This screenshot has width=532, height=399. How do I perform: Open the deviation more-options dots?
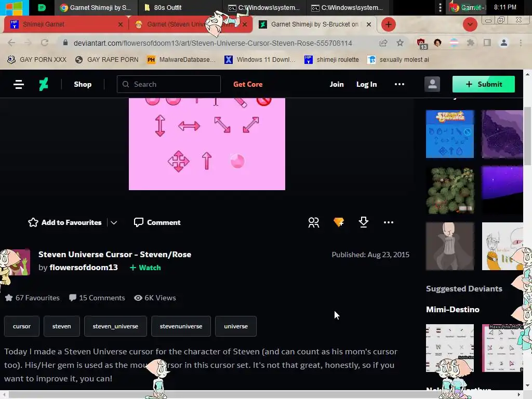click(x=389, y=222)
